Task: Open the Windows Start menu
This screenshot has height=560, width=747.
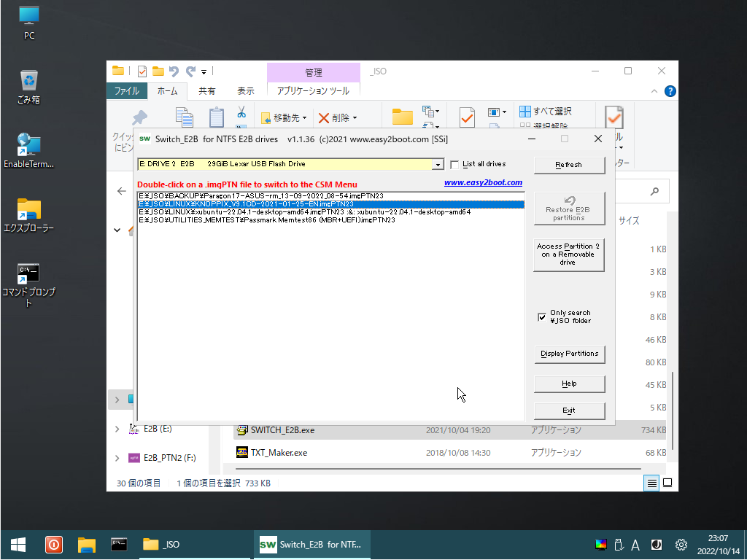Action: point(18,544)
